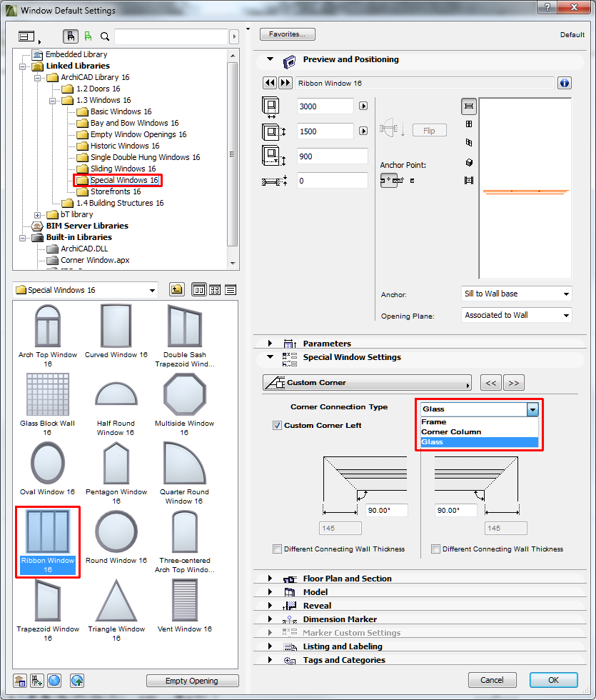Switch to small icons view

click(x=215, y=290)
